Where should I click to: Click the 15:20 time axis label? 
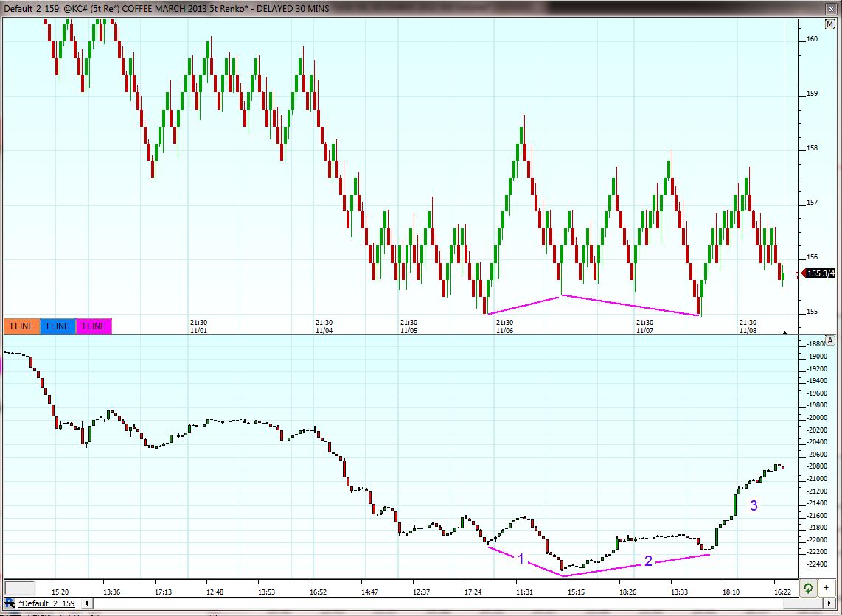[x=60, y=592]
